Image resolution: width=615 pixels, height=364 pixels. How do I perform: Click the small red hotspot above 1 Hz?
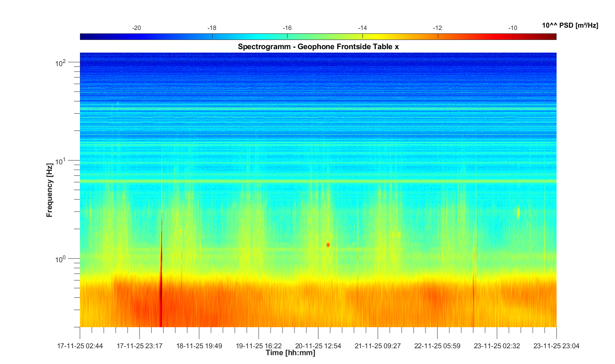click(x=328, y=245)
